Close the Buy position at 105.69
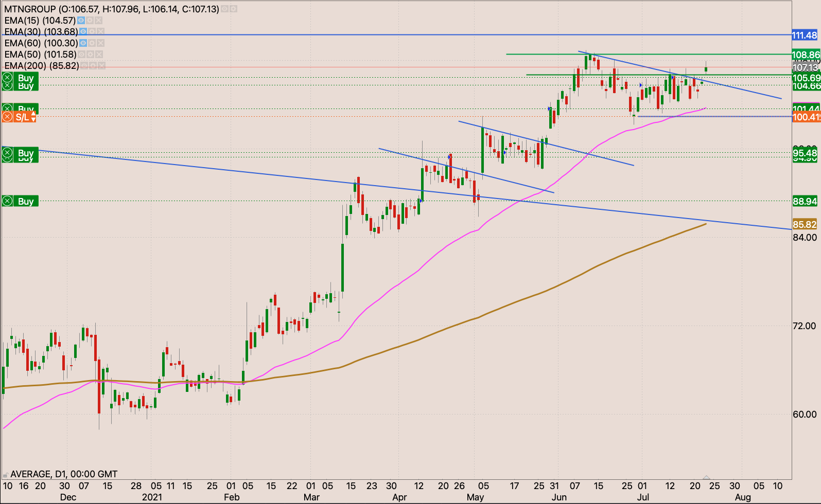Screen dimensions: 821x504 click(7, 78)
